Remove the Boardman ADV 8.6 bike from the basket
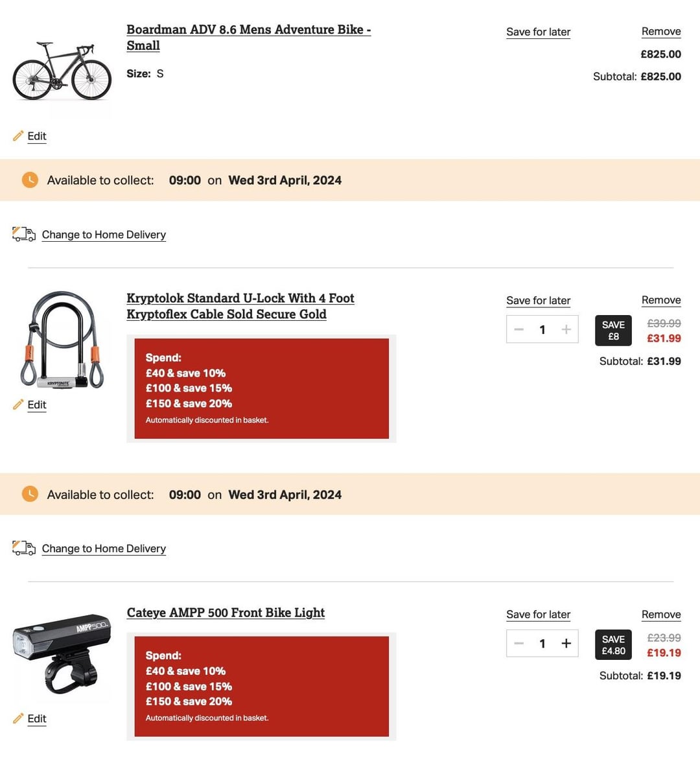This screenshot has height=763, width=700. click(661, 32)
